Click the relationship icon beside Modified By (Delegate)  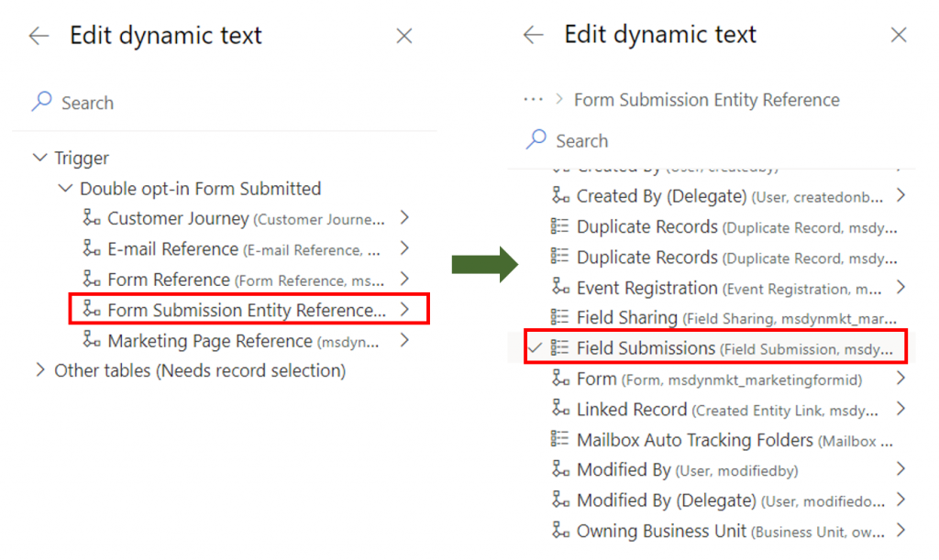pos(559,500)
